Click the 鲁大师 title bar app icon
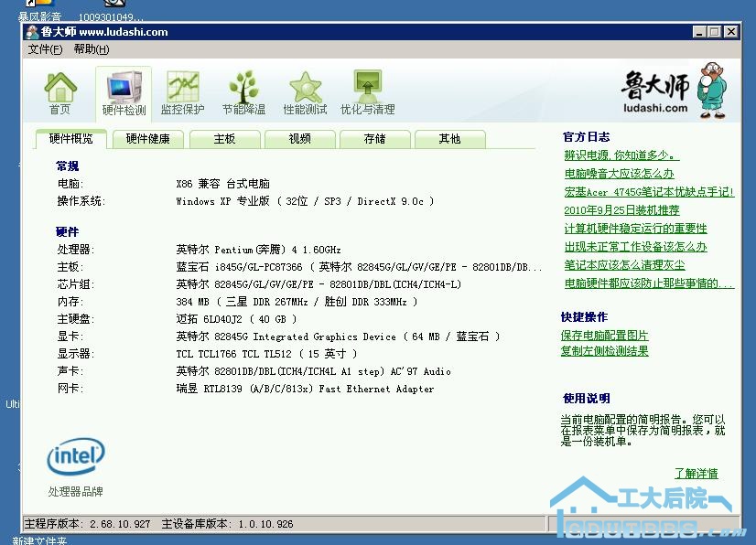Image resolution: width=756 pixels, height=545 pixels. [x=32, y=32]
